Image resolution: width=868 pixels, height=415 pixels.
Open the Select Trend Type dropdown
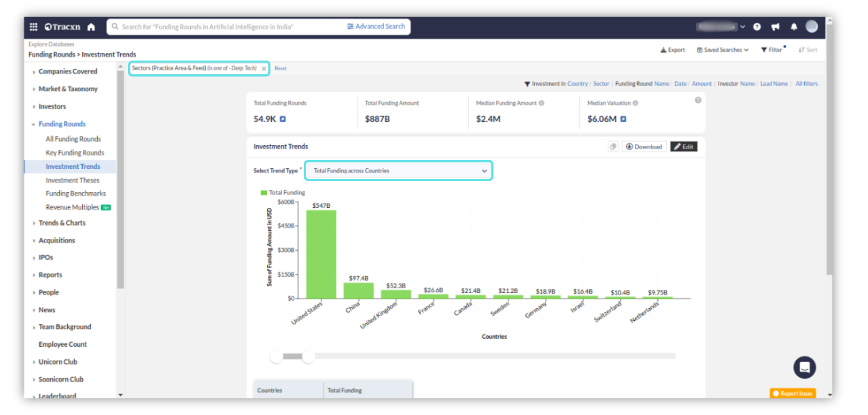(x=398, y=171)
